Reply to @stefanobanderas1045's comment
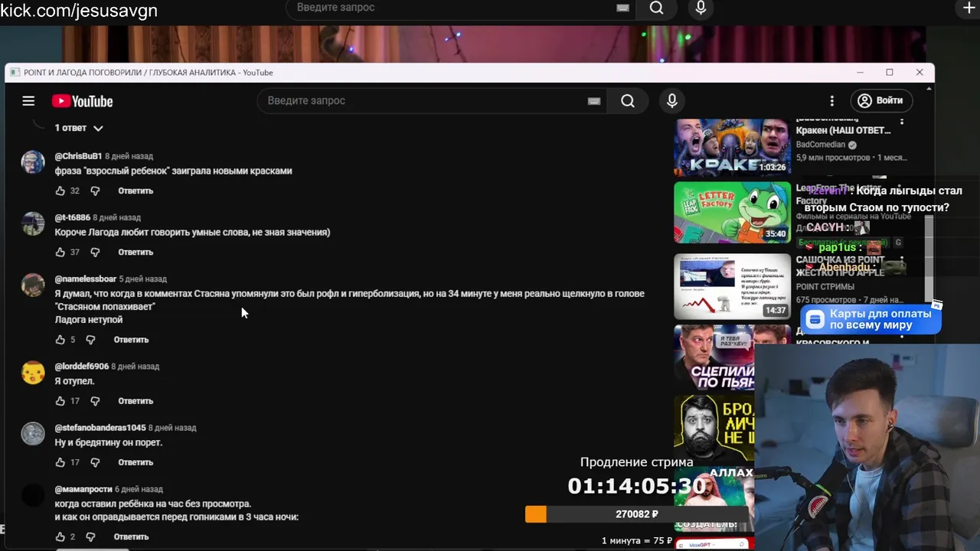Viewport: 980px width, 551px height. [x=136, y=461]
